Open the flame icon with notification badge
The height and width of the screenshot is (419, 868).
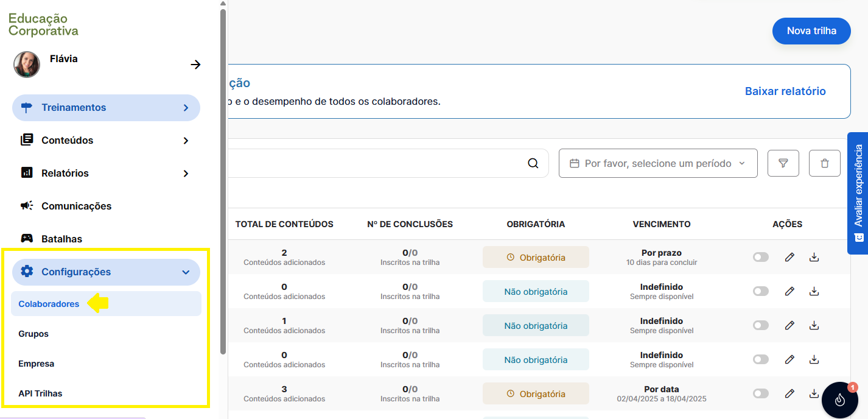click(x=840, y=400)
